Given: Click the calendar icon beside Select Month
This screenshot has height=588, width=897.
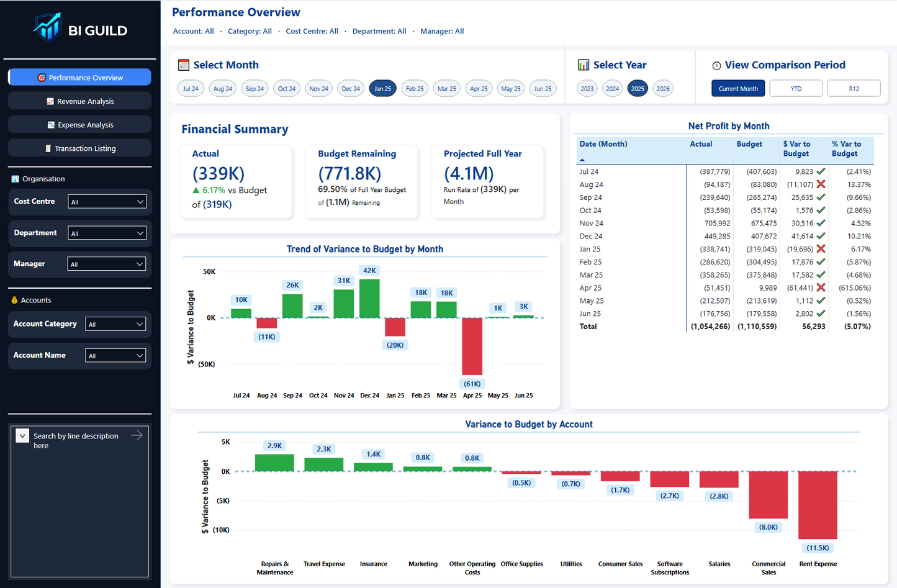Looking at the screenshot, I should tap(184, 65).
